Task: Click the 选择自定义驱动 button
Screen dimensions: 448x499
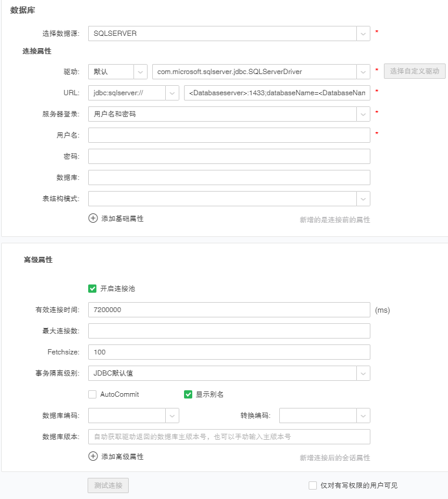Action: coord(414,72)
